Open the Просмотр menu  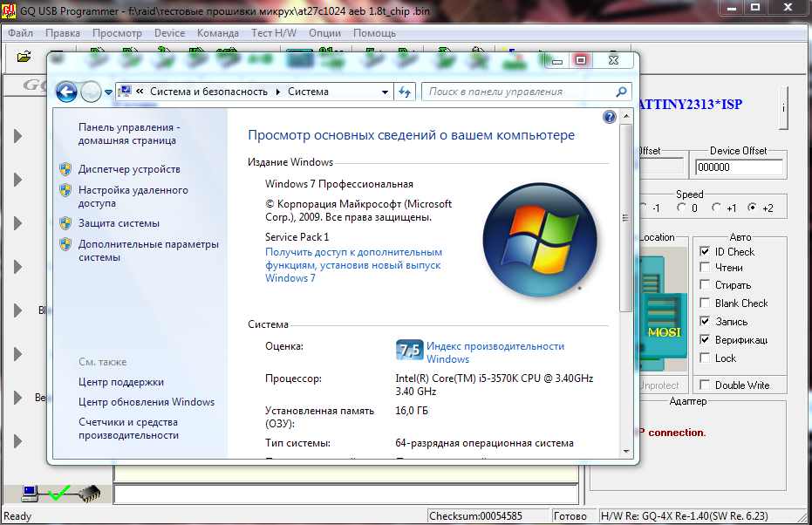coord(117,33)
